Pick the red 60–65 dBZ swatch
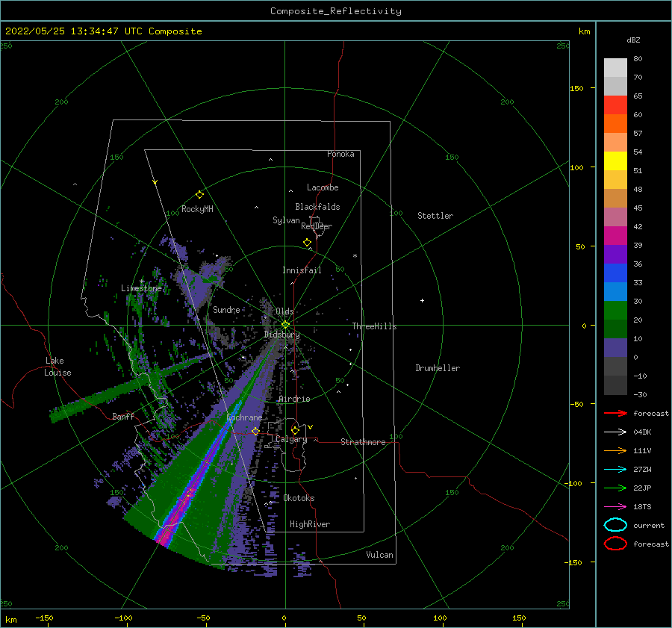Viewport: 672px width, 628px height. point(615,105)
